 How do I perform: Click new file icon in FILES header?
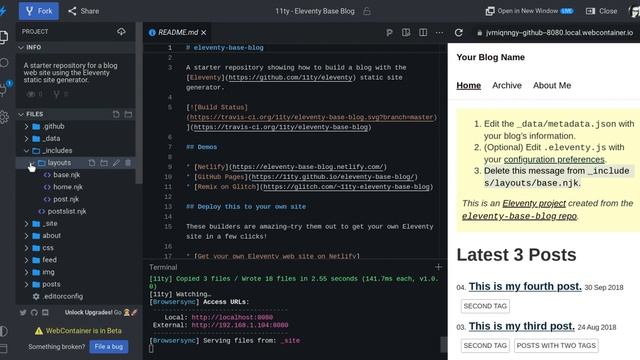point(116,114)
